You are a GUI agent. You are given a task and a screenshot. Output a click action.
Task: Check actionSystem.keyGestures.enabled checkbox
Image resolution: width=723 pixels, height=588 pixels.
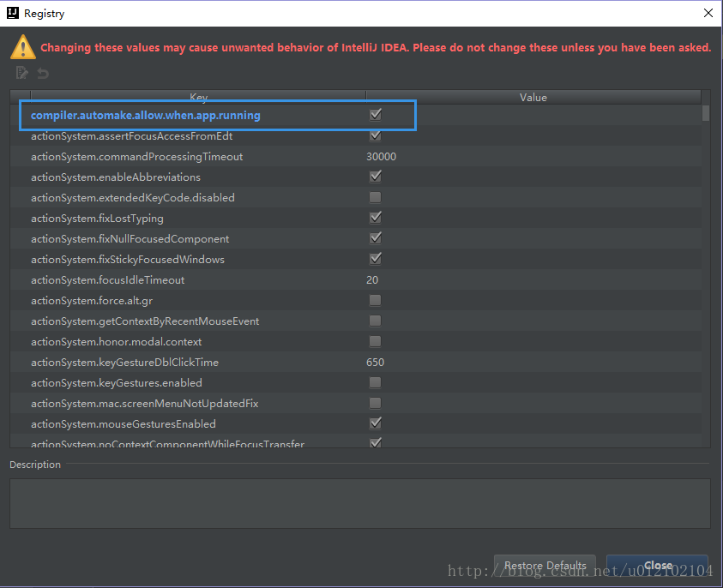(x=376, y=382)
